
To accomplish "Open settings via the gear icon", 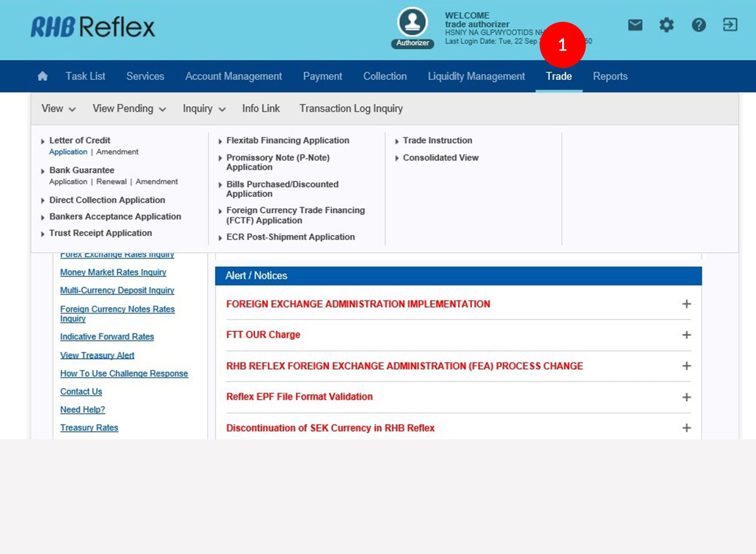I will tap(667, 25).
